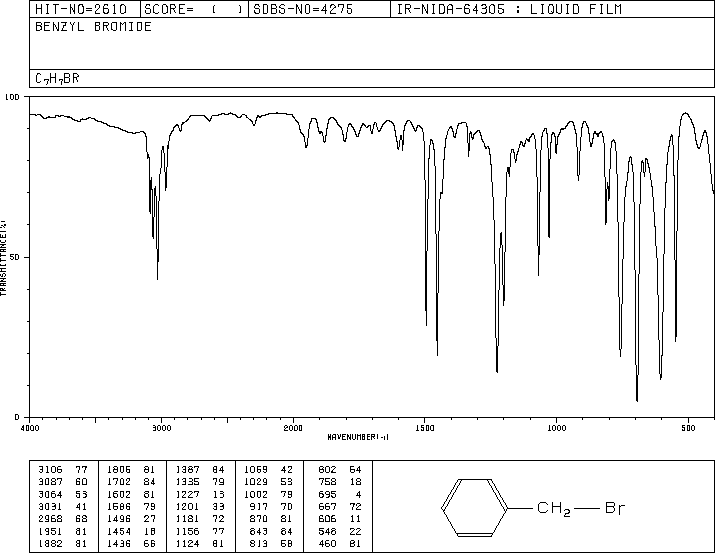Viewport: 715px width, 553px height.
Task: Click the 100 label on transmittance axis
Action: pos(12,97)
